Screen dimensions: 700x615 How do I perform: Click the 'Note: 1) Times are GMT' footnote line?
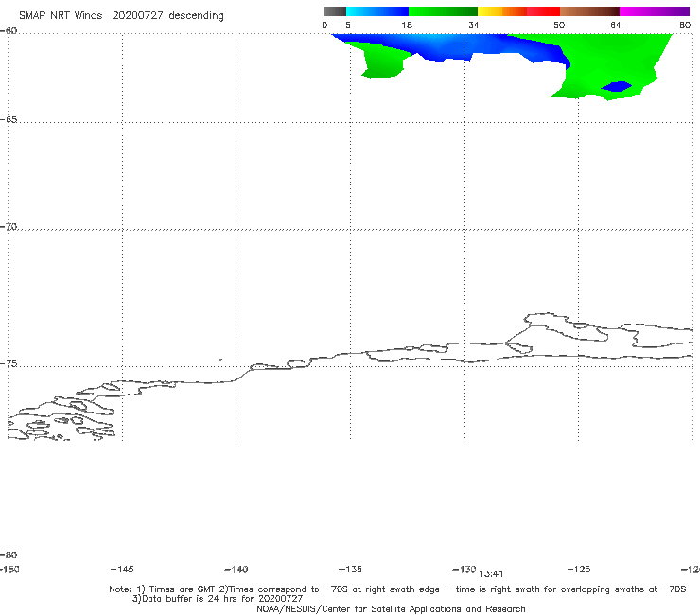[x=397, y=589]
